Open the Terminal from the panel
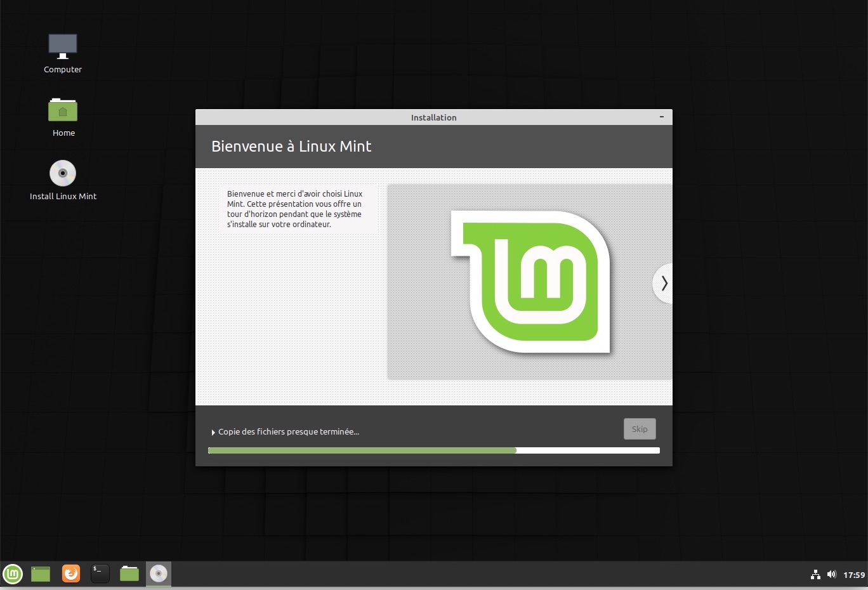 pos(100,574)
